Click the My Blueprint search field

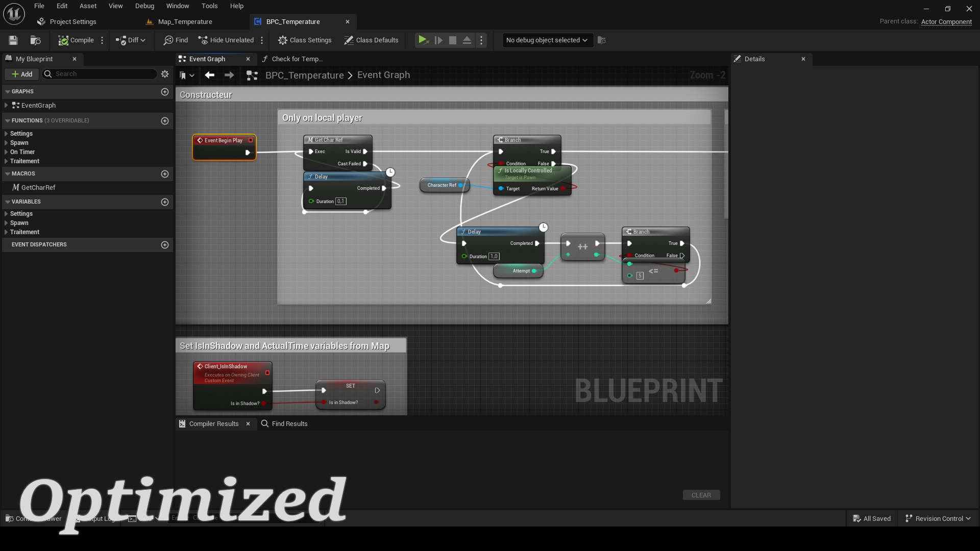pos(102,74)
